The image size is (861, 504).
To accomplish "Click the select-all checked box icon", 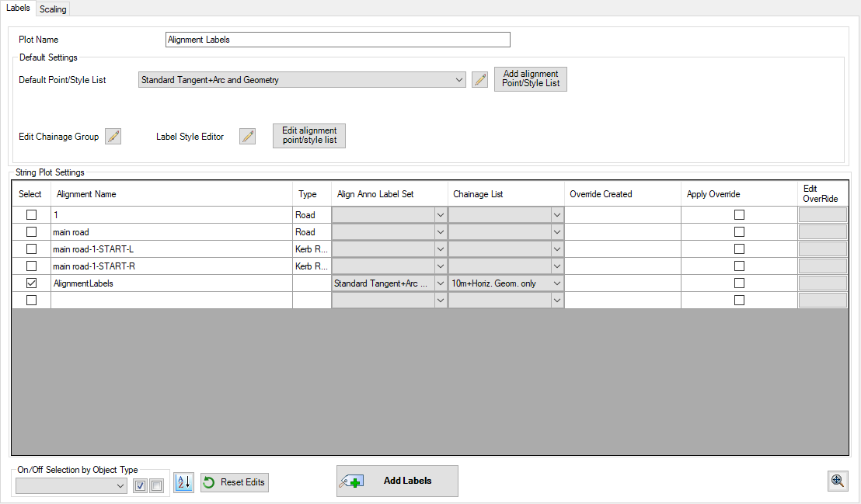I will (140, 485).
